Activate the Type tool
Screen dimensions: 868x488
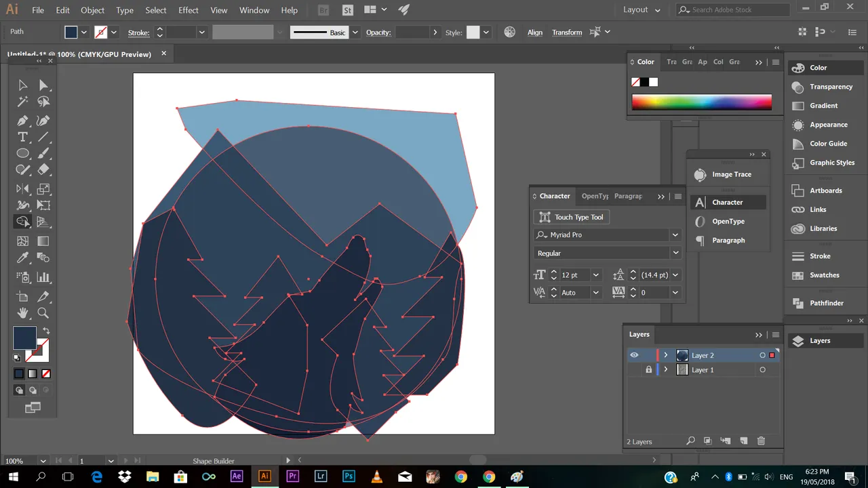22,137
